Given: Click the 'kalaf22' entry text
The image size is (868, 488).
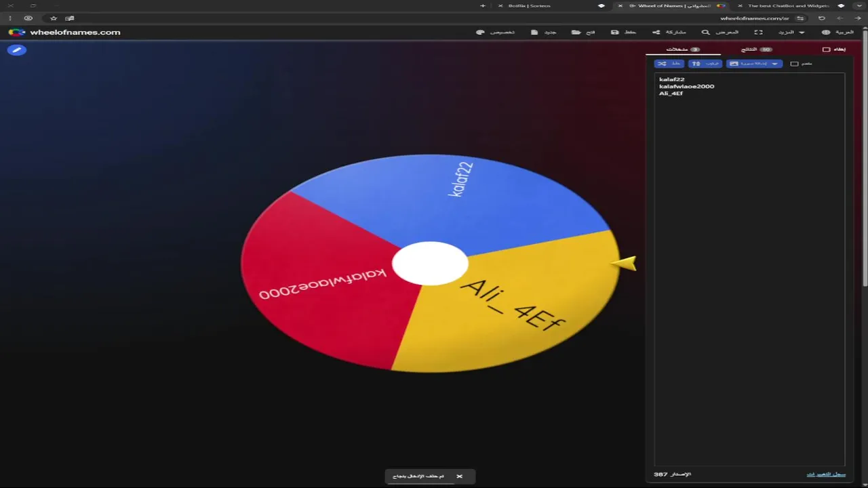Looking at the screenshot, I should coord(671,79).
